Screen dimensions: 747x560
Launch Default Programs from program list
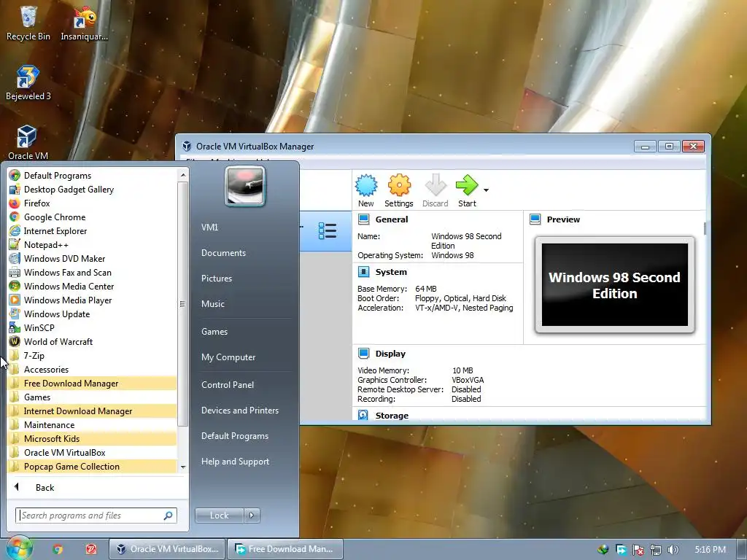pyautogui.click(x=93, y=176)
